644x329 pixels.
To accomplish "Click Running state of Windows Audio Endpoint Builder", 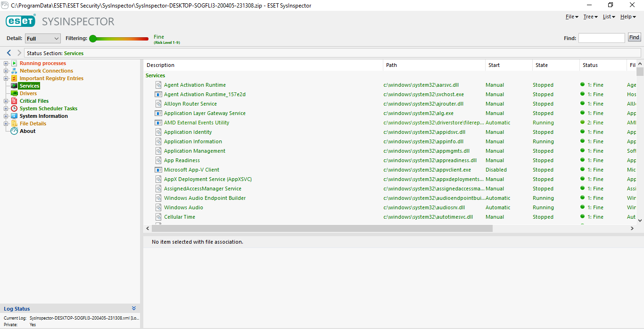I will click(543, 198).
